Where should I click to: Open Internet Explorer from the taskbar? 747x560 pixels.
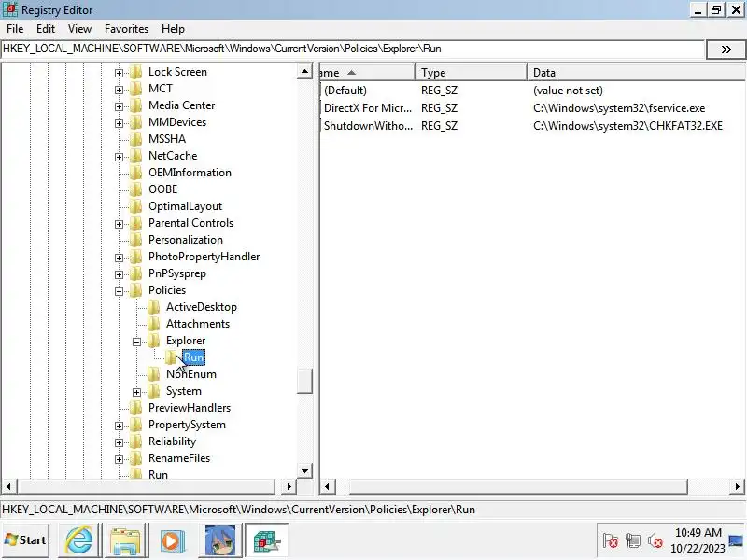click(x=79, y=540)
